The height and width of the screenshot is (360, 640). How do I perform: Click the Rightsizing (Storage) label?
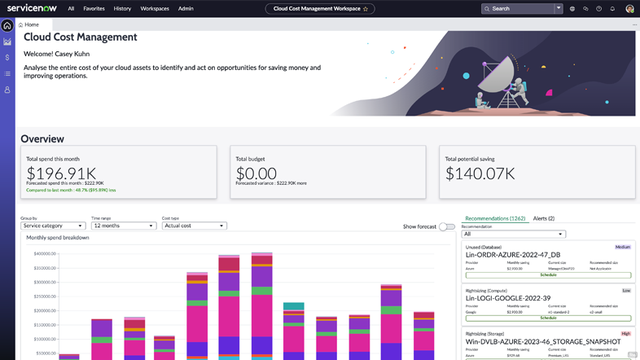click(484, 334)
